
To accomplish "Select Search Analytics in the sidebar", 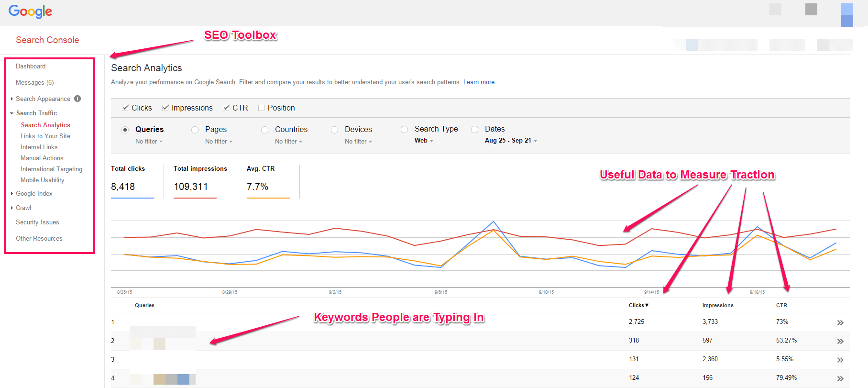I will tap(45, 125).
